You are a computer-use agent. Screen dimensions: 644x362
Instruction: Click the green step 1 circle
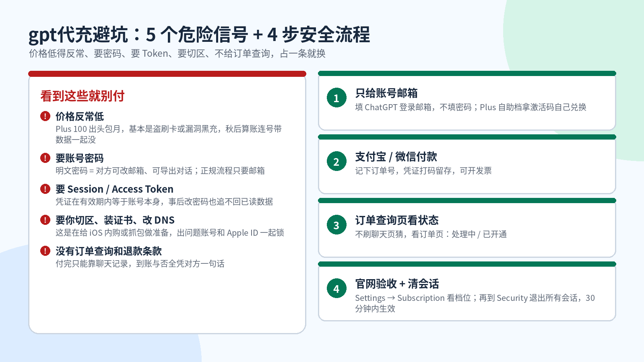[336, 98]
